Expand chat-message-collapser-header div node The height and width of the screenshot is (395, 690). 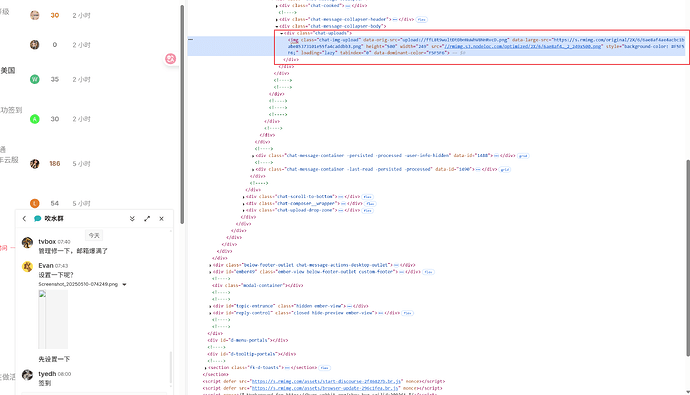coord(277,20)
